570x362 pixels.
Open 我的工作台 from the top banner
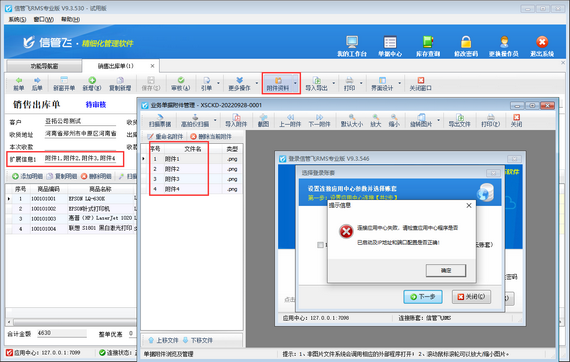click(352, 46)
